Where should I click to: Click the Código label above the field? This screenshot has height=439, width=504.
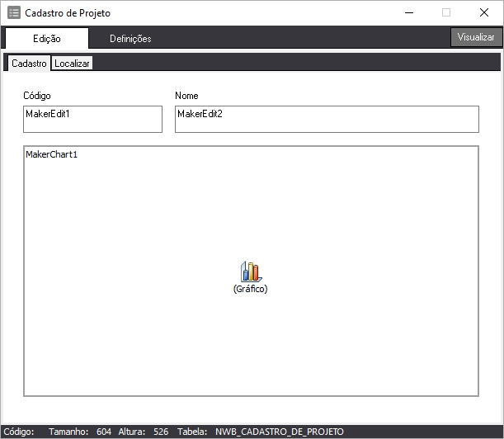point(37,96)
